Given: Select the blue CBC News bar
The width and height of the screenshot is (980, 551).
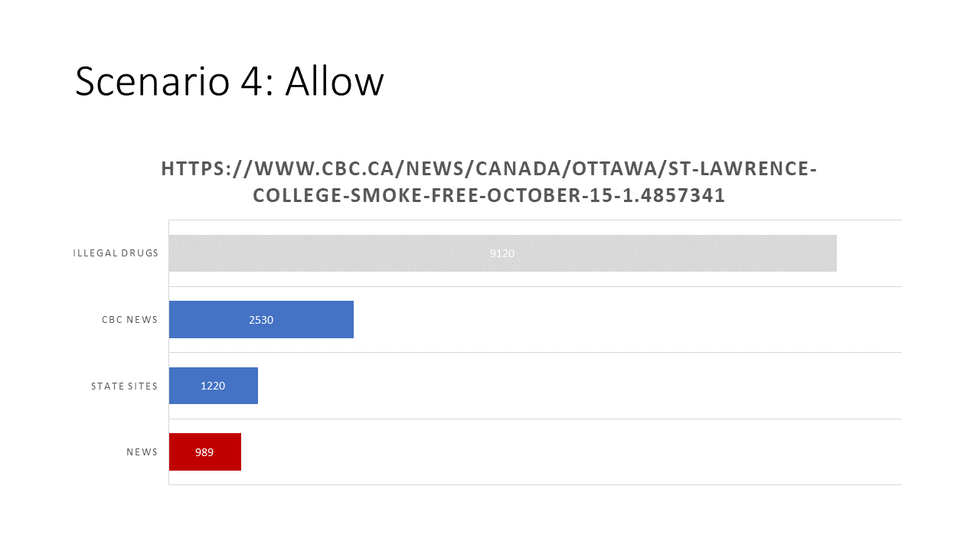Looking at the screenshot, I should click(x=261, y=320).
